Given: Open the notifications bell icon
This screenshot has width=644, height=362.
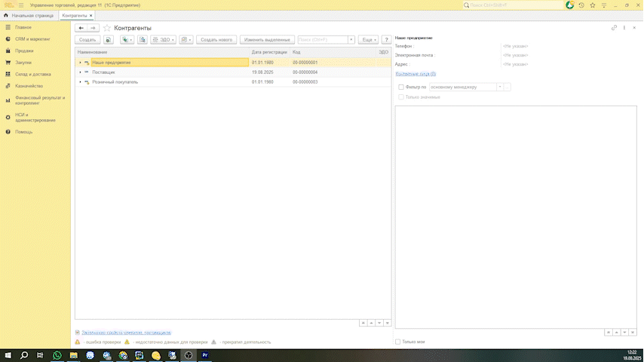Looking at the screenshot, I should [569, 5].
